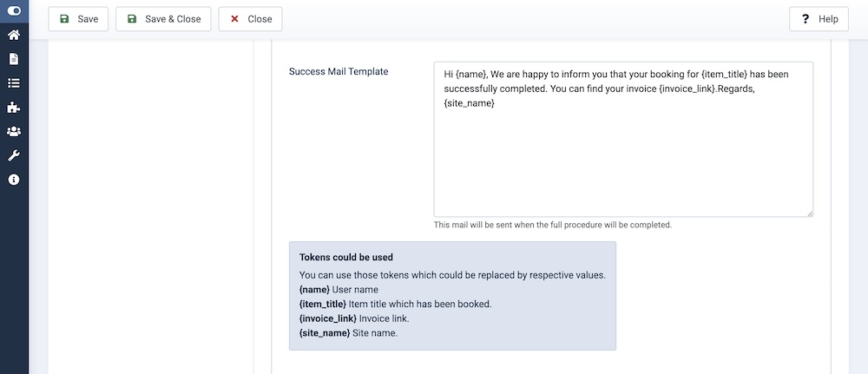Click the {invoice_link} token in the tokens box
Screen dimensions: 868x374
click(x=327, y=318)
